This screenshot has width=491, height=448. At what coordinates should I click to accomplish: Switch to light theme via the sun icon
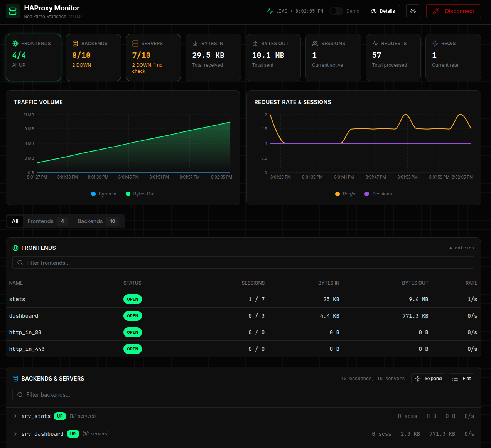[413, 11]
